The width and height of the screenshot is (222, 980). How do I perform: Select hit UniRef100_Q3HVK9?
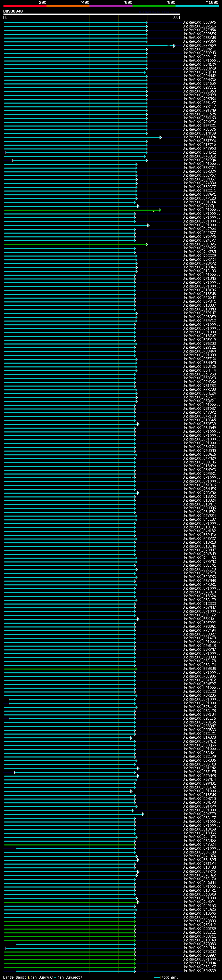click(199, 68)
